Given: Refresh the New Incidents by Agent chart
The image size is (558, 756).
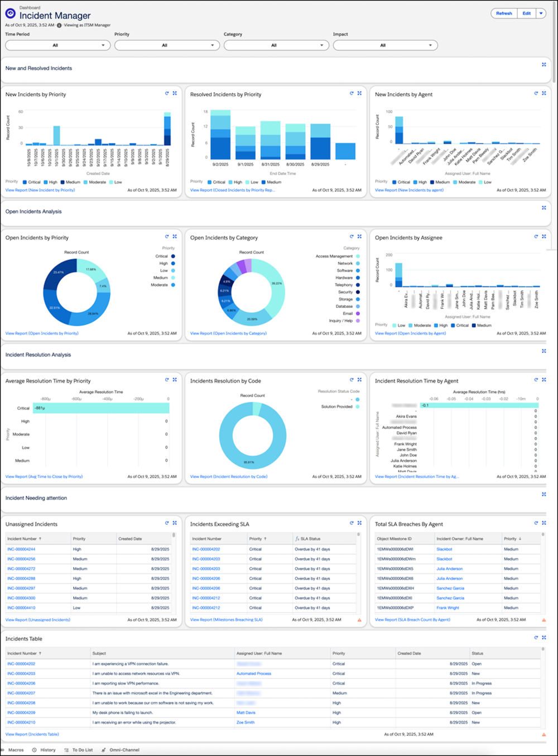Looking at the screenshot, I should (x=536, y=93).
